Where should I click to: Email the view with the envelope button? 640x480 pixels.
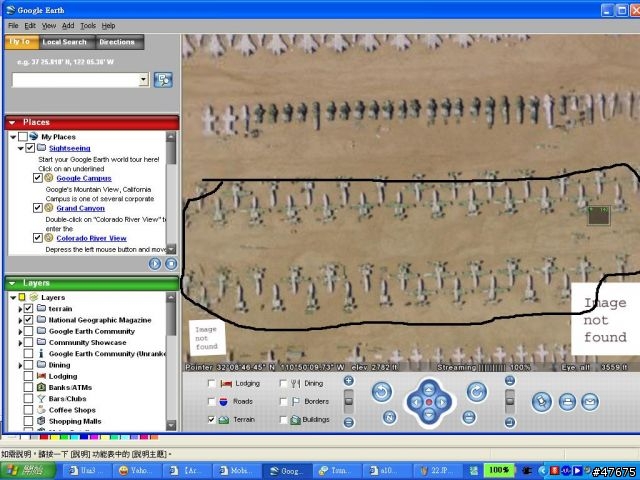(589, 402)
